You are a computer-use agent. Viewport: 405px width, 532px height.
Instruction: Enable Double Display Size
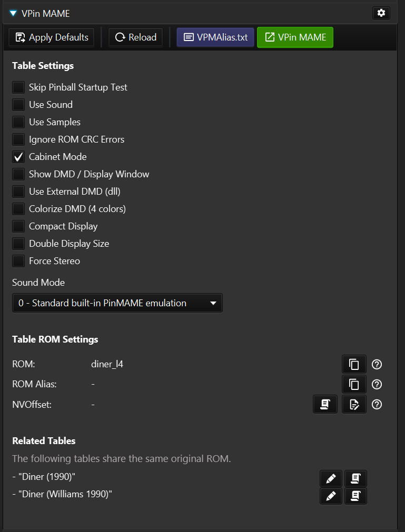(18, 244)
